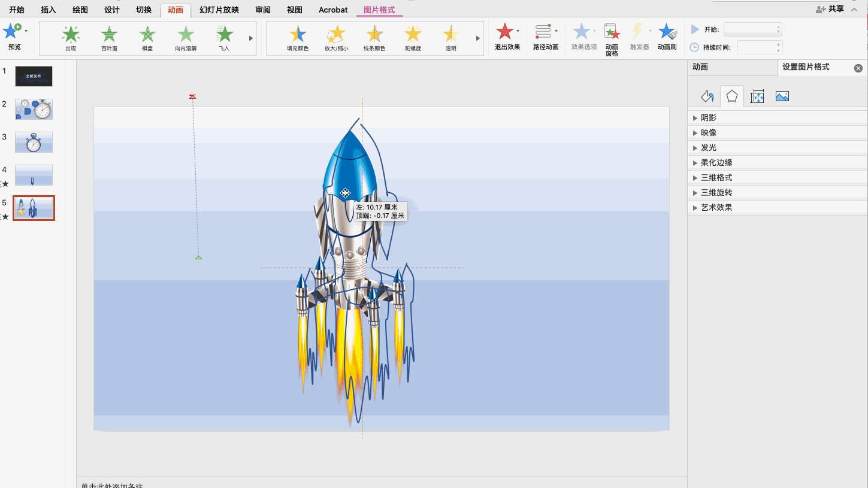Viewport: 868px width, 488px height.
Task: Open the 退出效果 exit effects gallery
Action: click(507, 37)
